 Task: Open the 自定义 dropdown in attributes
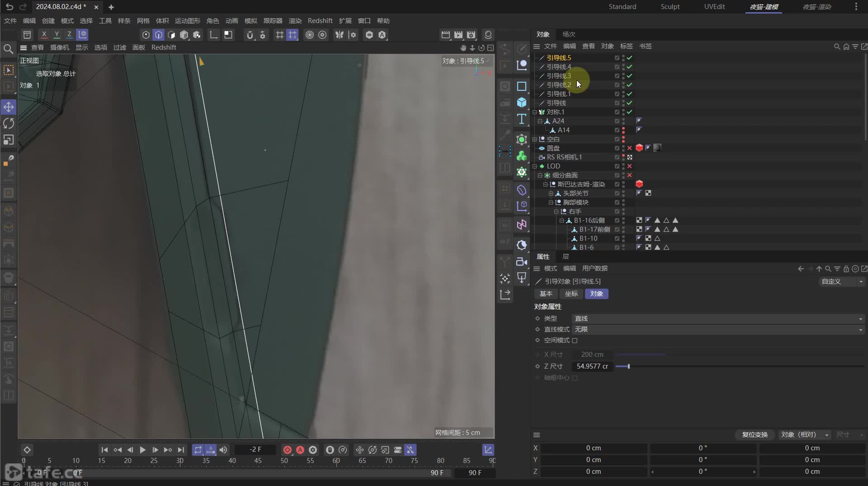point(841,281)
